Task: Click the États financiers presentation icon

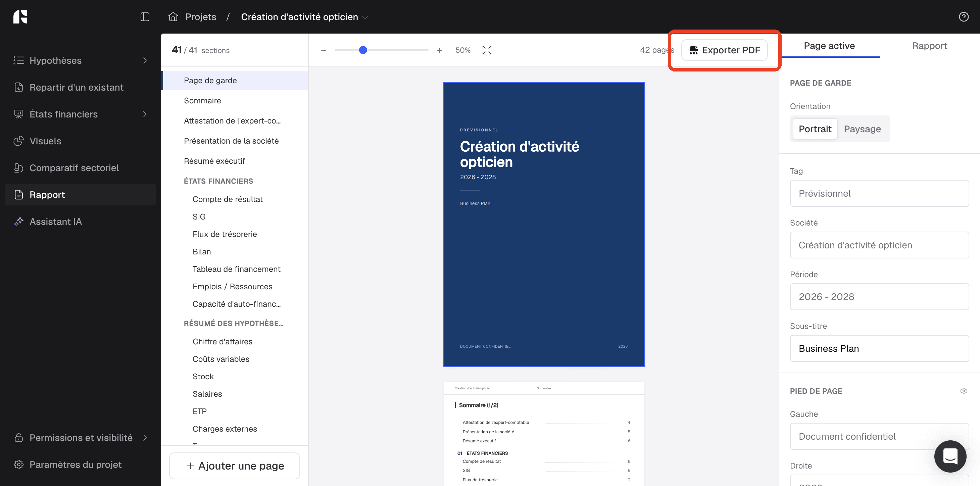Action: [19, 114]
